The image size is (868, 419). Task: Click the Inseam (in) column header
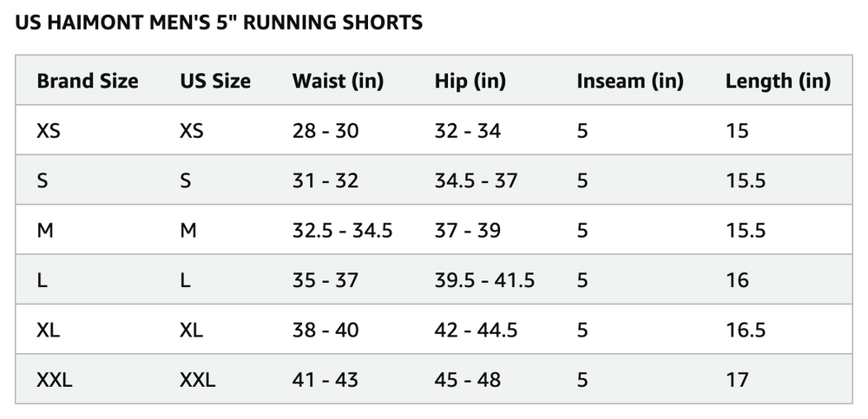click(x=630, y=82)
